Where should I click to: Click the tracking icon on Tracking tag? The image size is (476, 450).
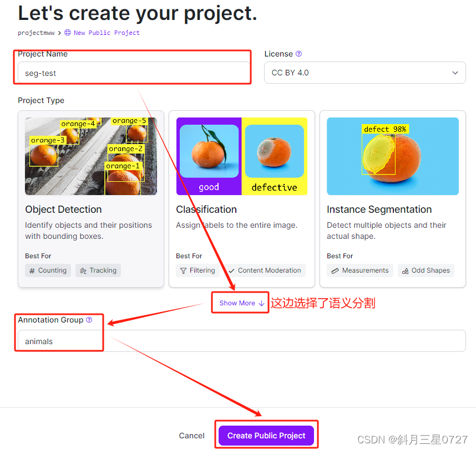point(83,271)
